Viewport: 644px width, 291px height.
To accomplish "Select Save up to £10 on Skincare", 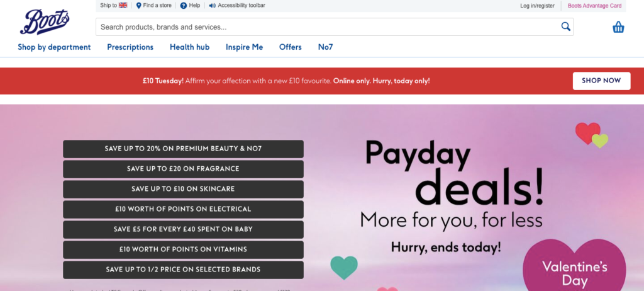I will coord(183,189).
